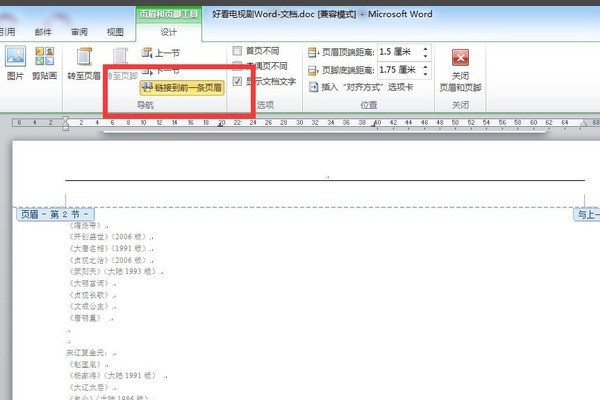600x400 pixels.
Task: Select the tab stop at ruler mark 40
Action: (374, 125)
